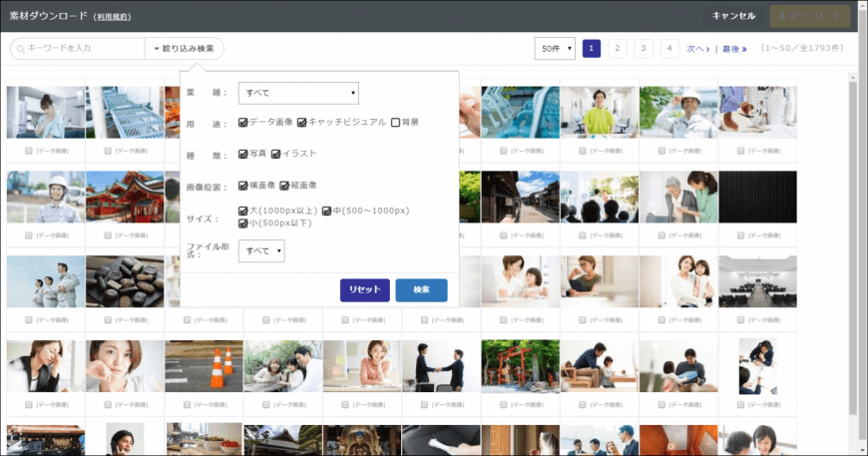Open the 50件 per-page dropdown
This screenshot has height=456, width=868.
click(555, 49)
